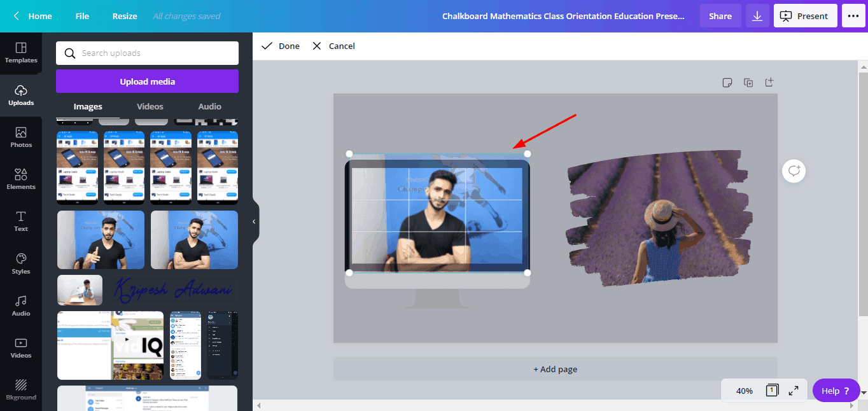Collapse the side panel with the arrow handle

pyautogui.click(x=254, y=221)
